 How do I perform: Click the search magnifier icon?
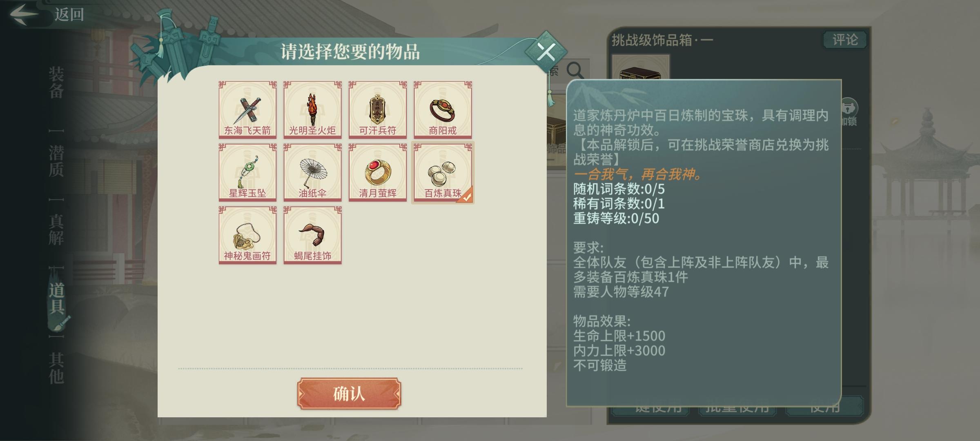pos(575,71)
